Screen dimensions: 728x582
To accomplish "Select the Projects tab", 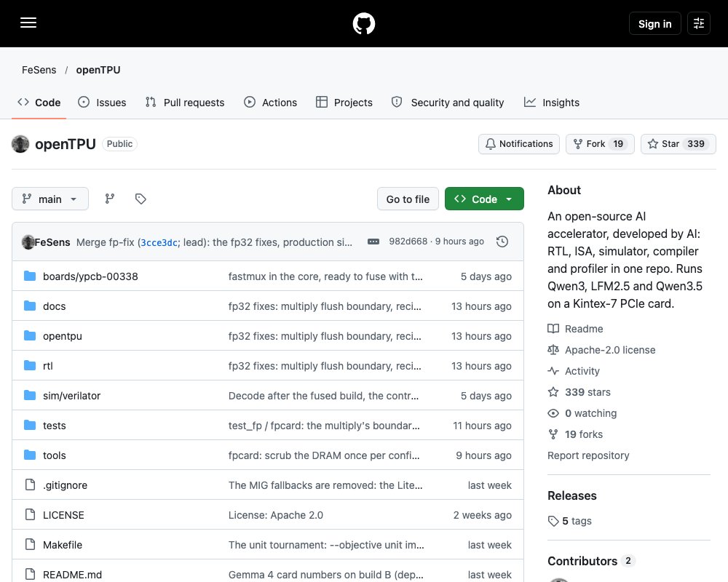I will (344, 103).
